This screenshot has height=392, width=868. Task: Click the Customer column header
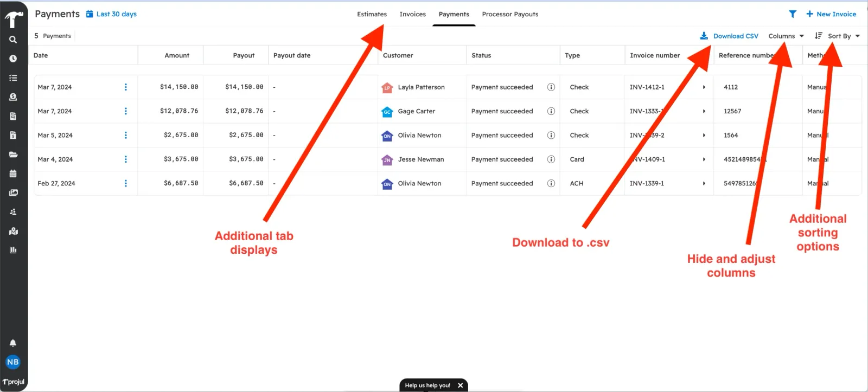(x=398, y=55)
